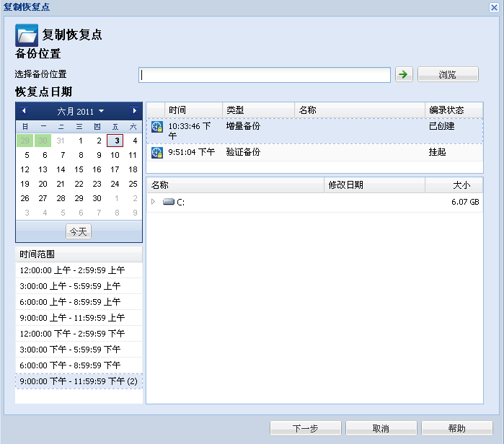Click the 9:51:04 下午 time cell
This screenshot has width=504, height=444.
[192, 152]
